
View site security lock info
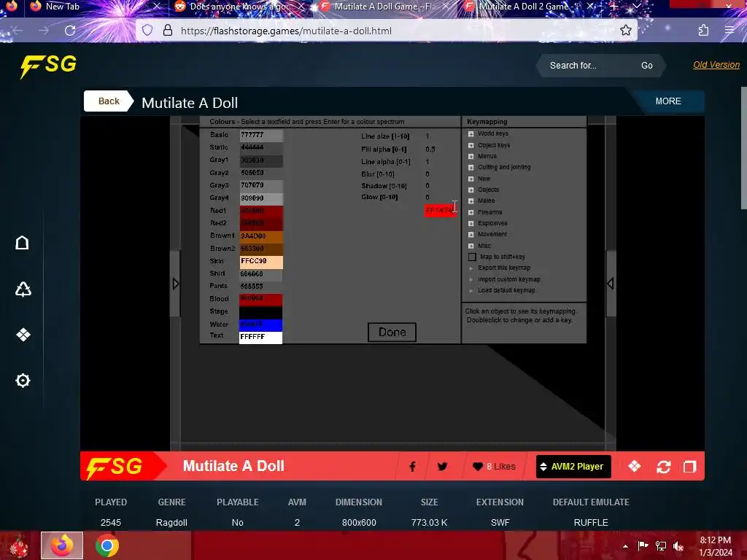pos(168,31)
